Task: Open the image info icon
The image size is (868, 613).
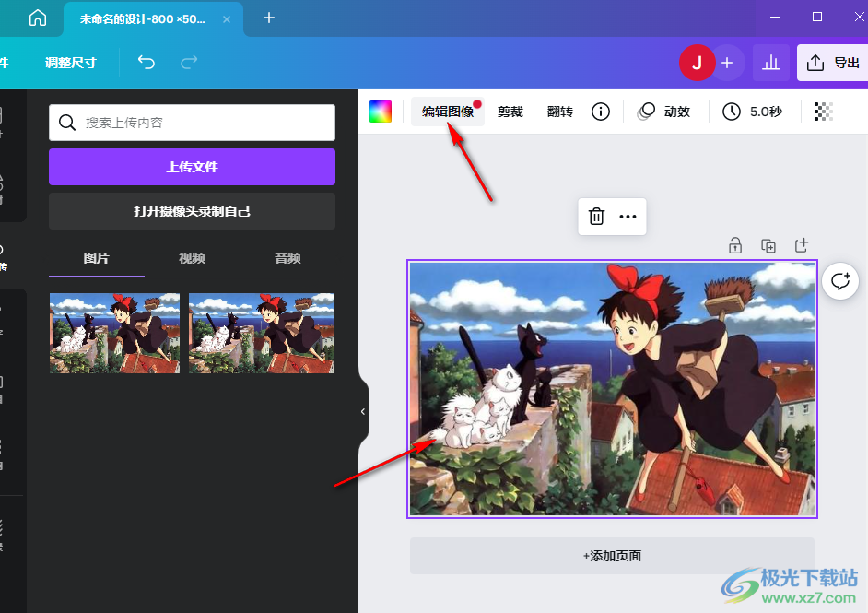Action: (601, 112)
